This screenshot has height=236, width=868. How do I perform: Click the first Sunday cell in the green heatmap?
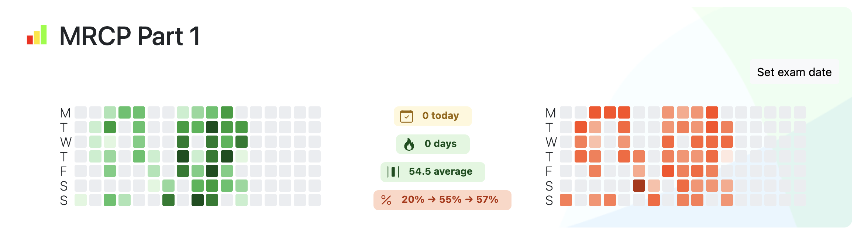(80, 200)
